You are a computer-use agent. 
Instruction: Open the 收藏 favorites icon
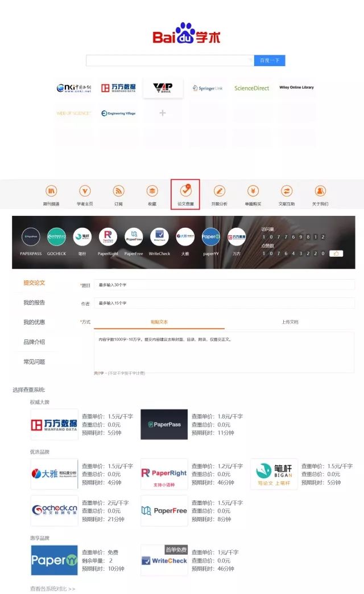[x=152, y=191]
